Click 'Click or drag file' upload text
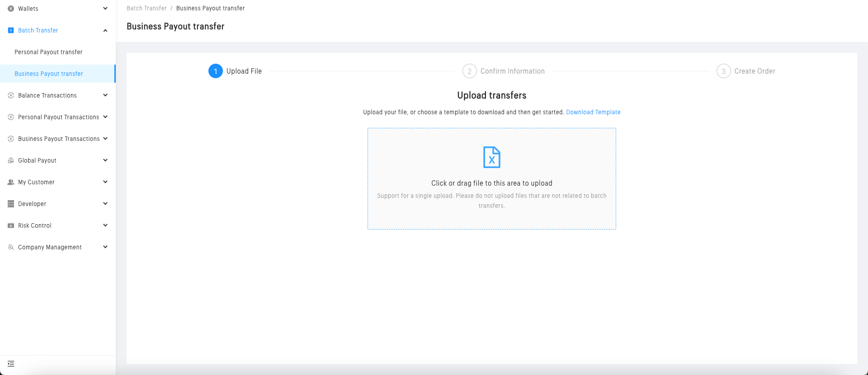Image resolution: width=868 pixels, height=375 pixels. (492, 183)
